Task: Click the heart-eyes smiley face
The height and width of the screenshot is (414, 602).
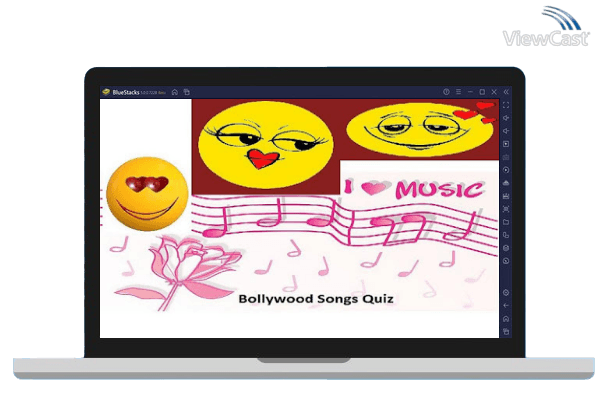Action: pyautogui.click(x=147, y=194)
